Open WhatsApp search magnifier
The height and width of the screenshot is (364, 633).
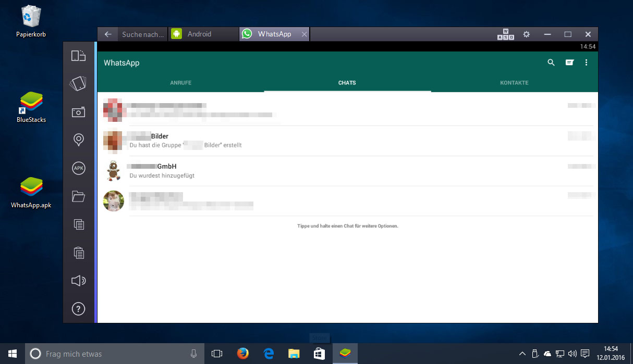point(551,62)
